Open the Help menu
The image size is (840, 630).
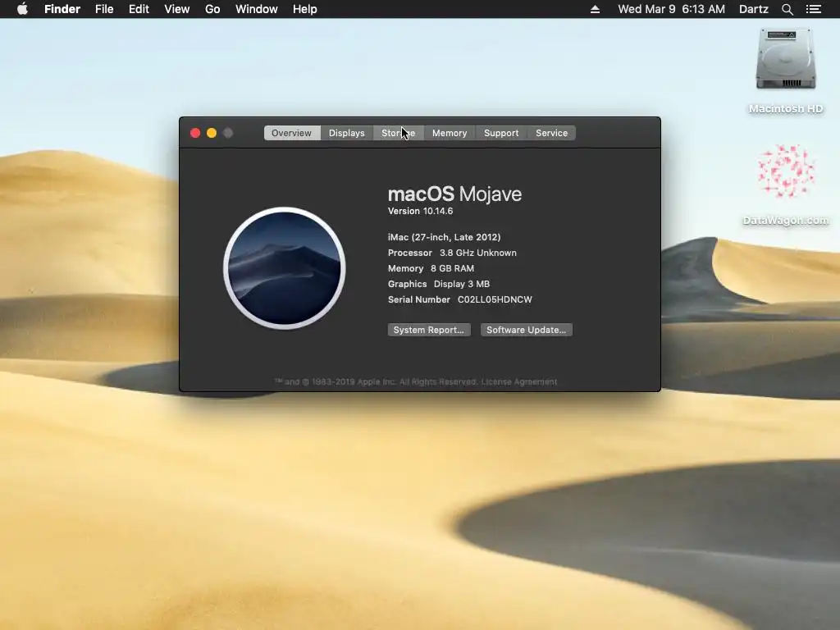(x=305, y=9)
